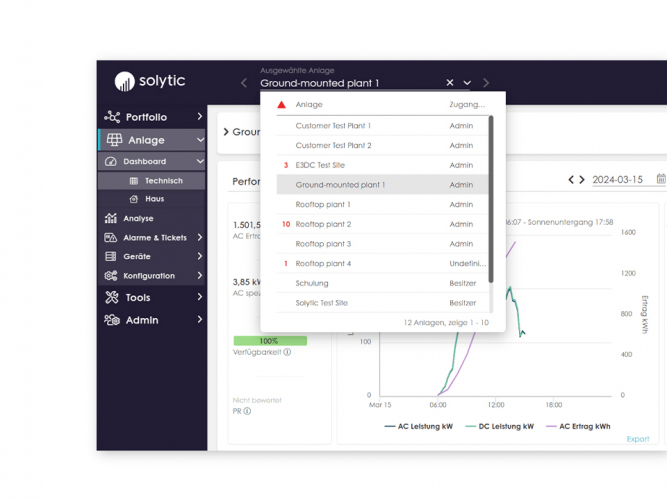Go to previous plant arrow

pos(244,83)
